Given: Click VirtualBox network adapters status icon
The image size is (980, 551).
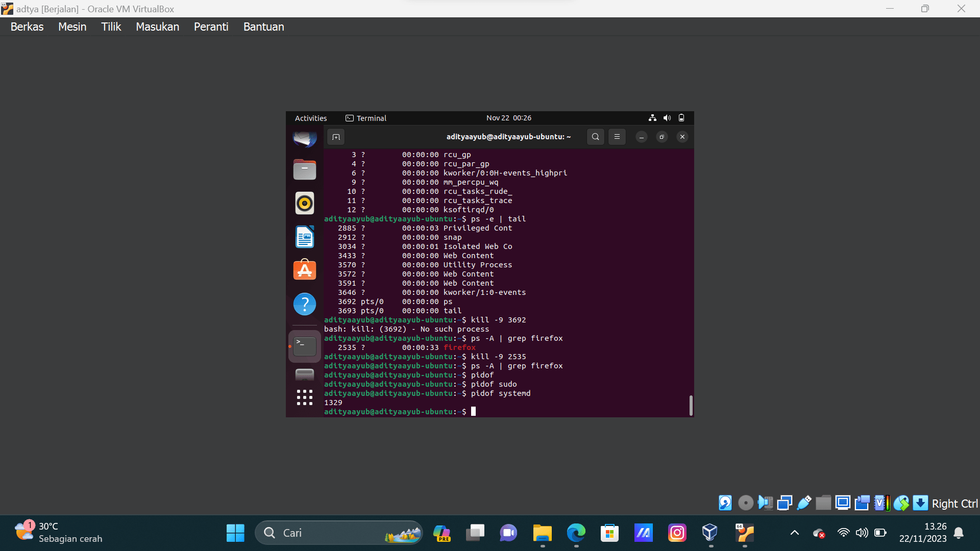Looking at the screenshot, I should coord(785,503).
